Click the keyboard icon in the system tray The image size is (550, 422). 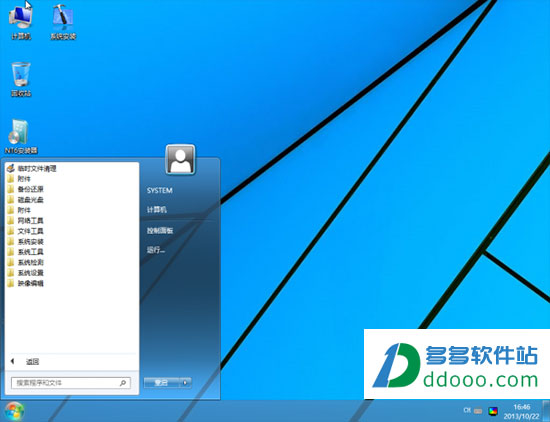(x=478, y=410)
